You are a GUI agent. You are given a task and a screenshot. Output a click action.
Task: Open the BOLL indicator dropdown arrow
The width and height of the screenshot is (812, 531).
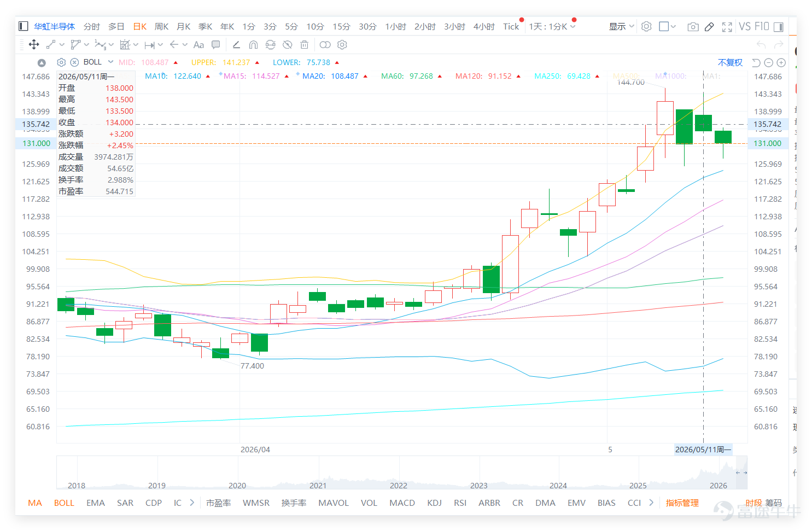pyautogui.click(x=110, y=62)
